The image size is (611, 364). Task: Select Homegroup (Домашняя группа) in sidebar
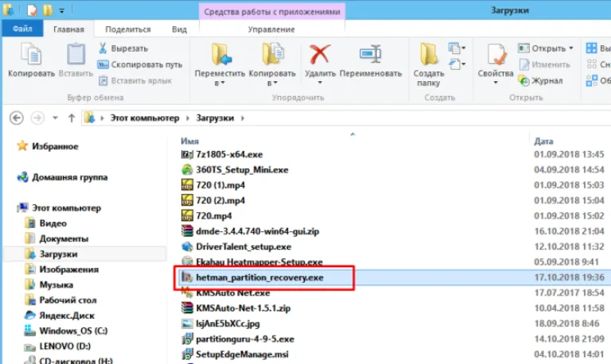pos(62,177)
